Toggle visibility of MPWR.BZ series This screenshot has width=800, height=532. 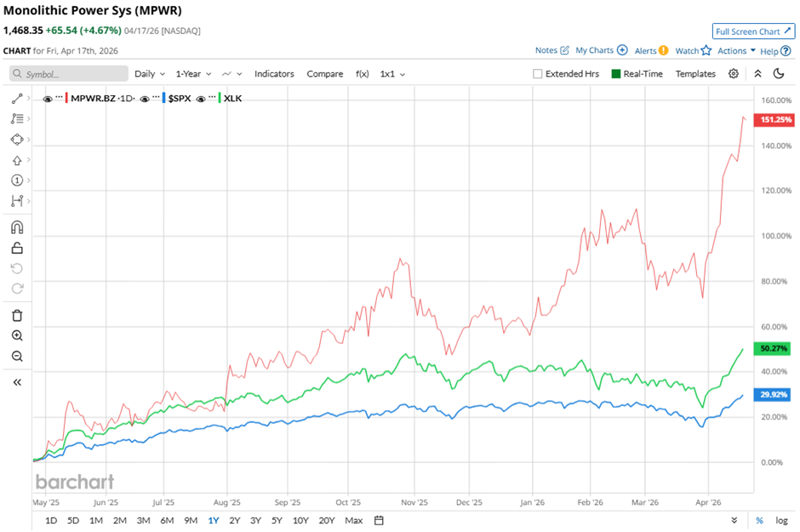(48, 99)
